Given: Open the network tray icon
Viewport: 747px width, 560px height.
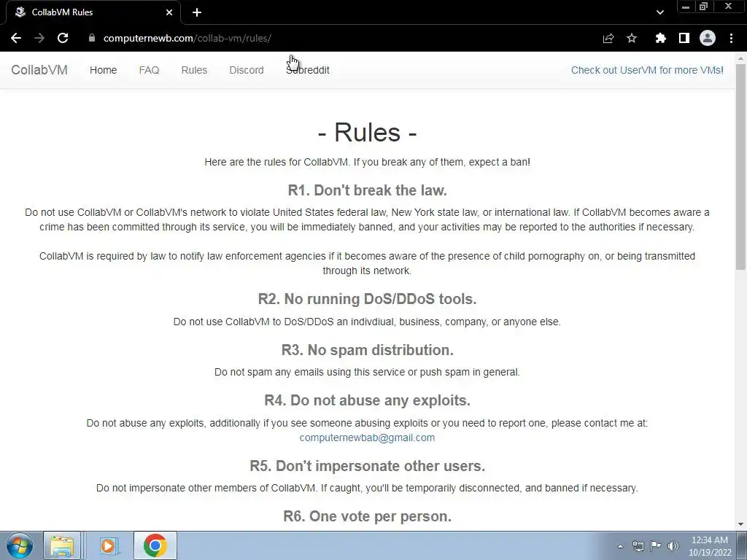Looking at the screenshot, I should 638,546.
